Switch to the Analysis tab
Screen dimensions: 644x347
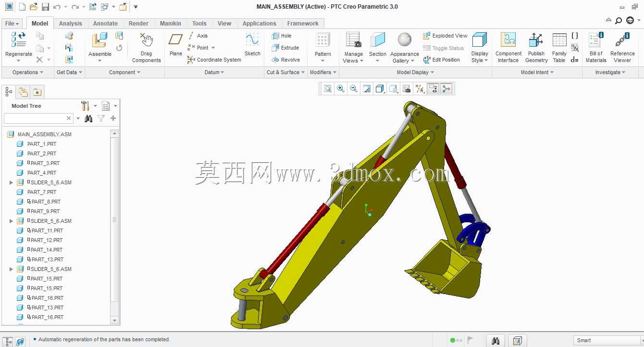pyautogui.click(x=70, y=23)
